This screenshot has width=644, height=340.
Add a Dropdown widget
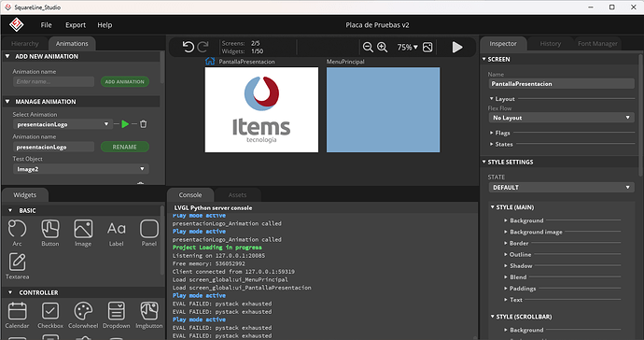117,315
